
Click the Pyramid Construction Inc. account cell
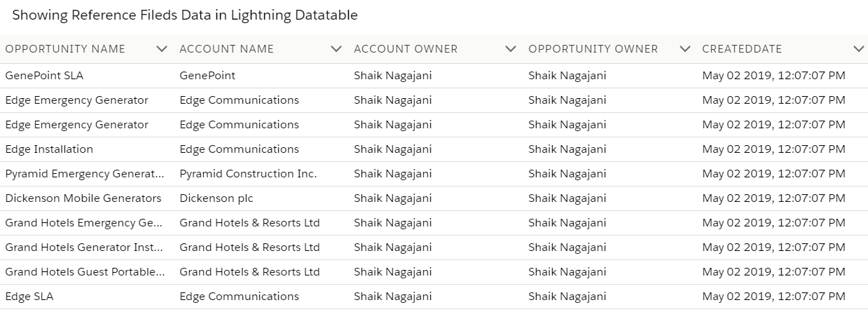[x=248, y=174]
